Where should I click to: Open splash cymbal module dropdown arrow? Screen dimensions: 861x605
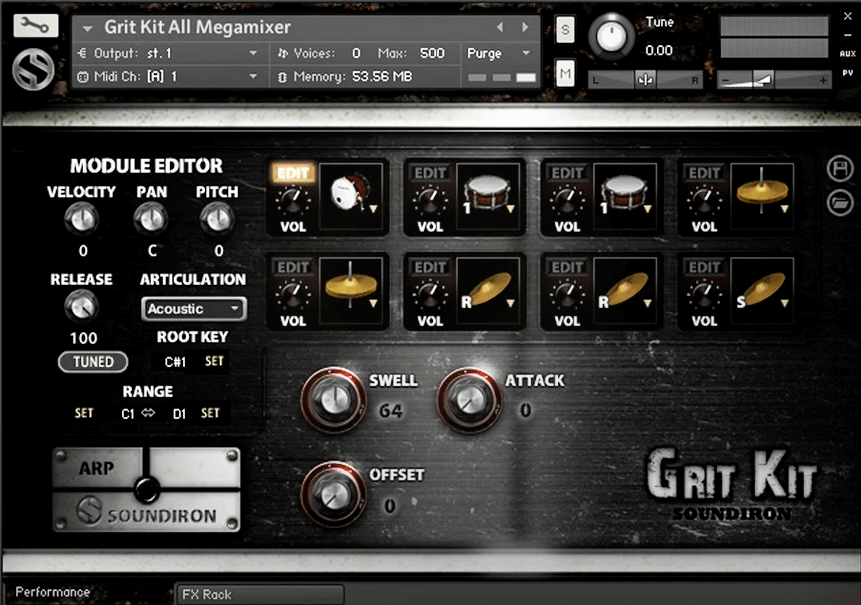785,303
